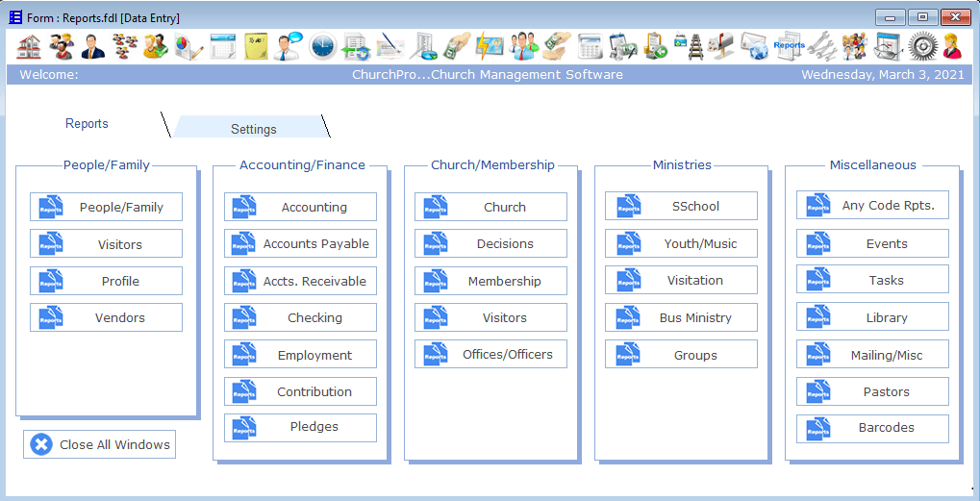Open the Bus Ministry reports button
Image resolution: width=980 pixels, height=501 pixels.
[681, 317]
